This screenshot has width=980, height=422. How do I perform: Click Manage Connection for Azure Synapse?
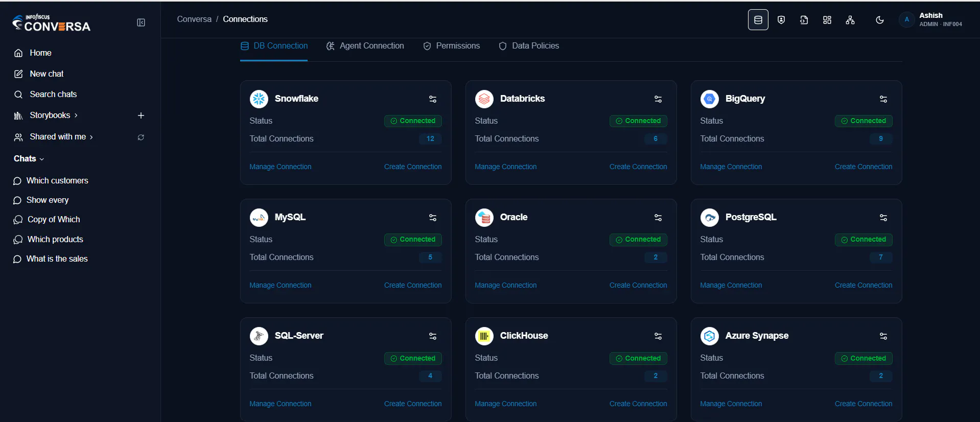(731, 404)
